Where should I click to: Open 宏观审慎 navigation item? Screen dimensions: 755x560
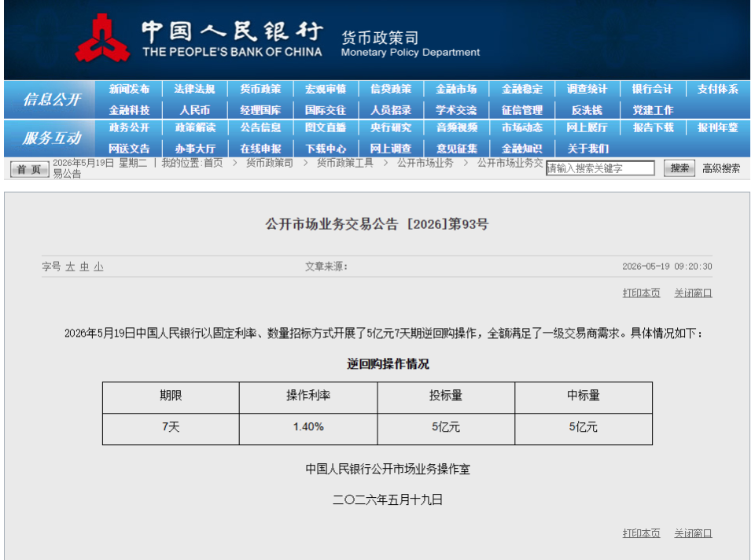326,89
